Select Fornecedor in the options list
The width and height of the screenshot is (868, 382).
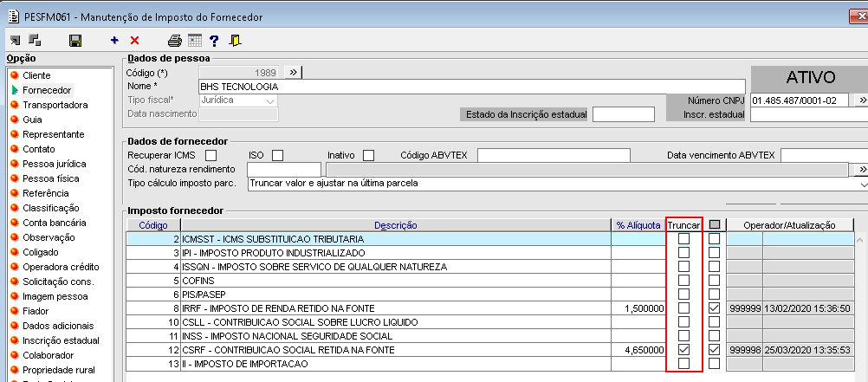click(47, 90)
